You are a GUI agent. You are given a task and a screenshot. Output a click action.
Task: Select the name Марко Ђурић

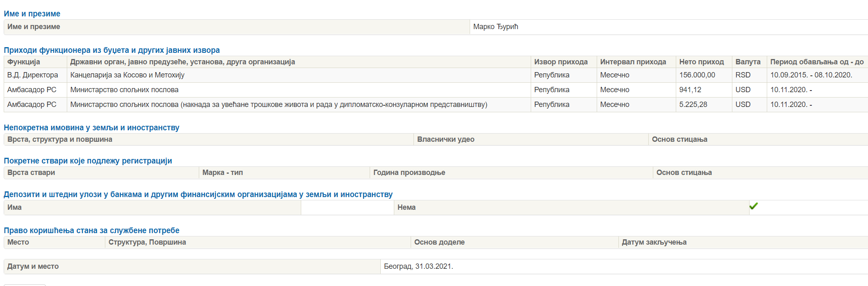[x=495, y=27]
